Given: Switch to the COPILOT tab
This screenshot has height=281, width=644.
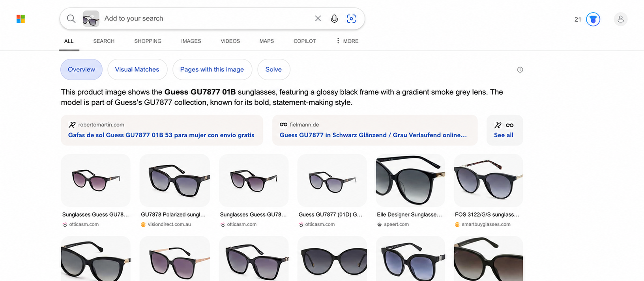Looking at the screenshot, I should [x=305, y=41].
